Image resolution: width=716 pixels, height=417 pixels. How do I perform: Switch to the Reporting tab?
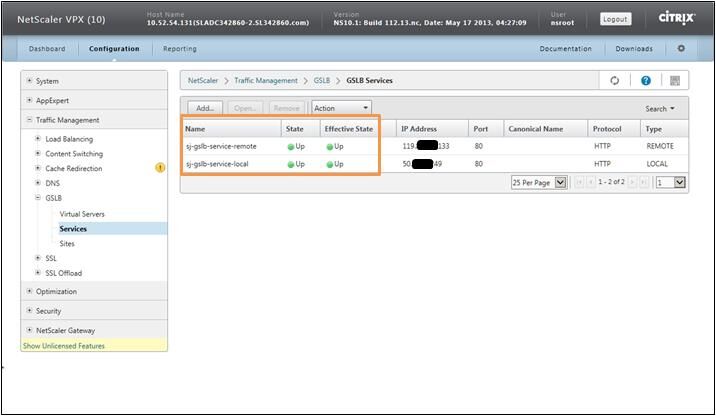point(180,48)
